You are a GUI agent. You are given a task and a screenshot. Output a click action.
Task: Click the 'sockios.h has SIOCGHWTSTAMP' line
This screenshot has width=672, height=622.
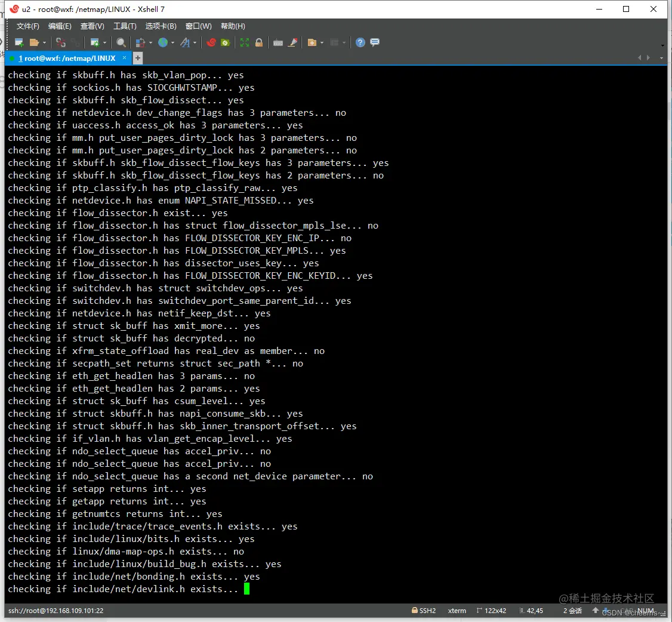[x=131, y=87]
